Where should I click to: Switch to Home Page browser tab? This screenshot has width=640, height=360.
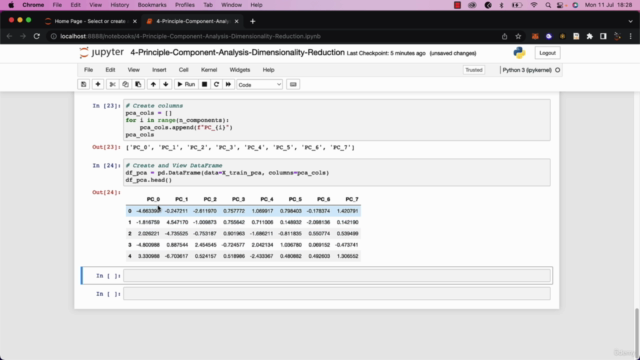pyautogui.click(x=89, y=21)
